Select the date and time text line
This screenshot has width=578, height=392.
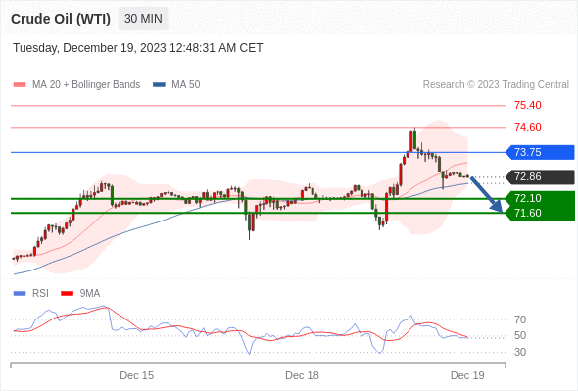[138, 48]
